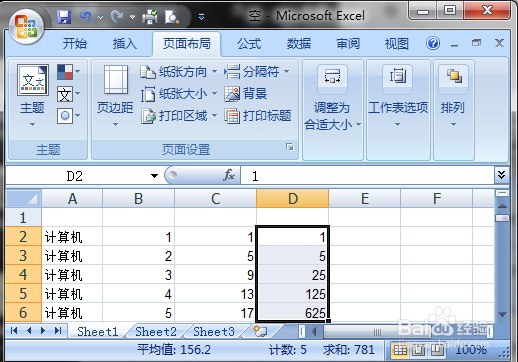Redo the last action

(x=117, y=16)
